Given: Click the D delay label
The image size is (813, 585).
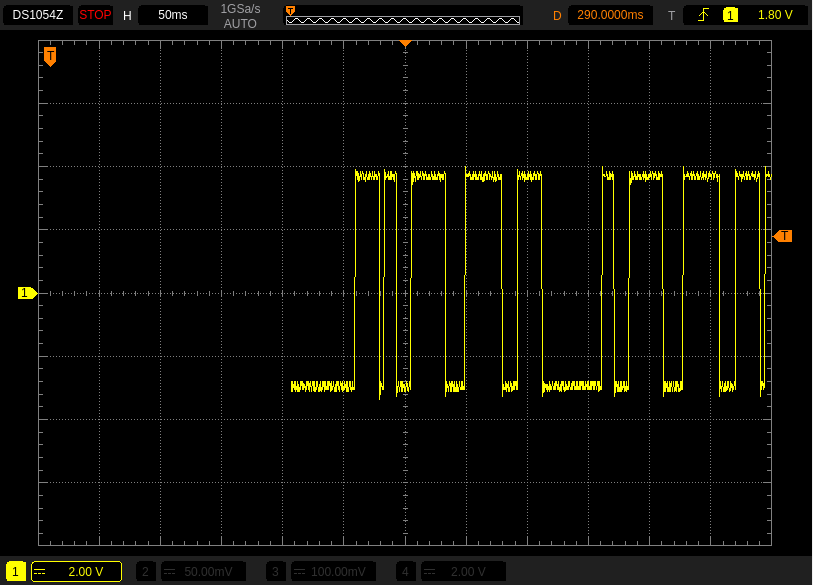Looking at the screenshot, I should pyautogui.click(x=557, y=16).
